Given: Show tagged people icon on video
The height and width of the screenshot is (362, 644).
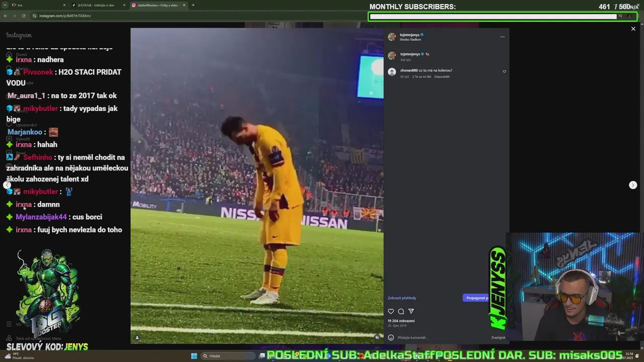Looking at the screenshot, I should pos(137,337).
